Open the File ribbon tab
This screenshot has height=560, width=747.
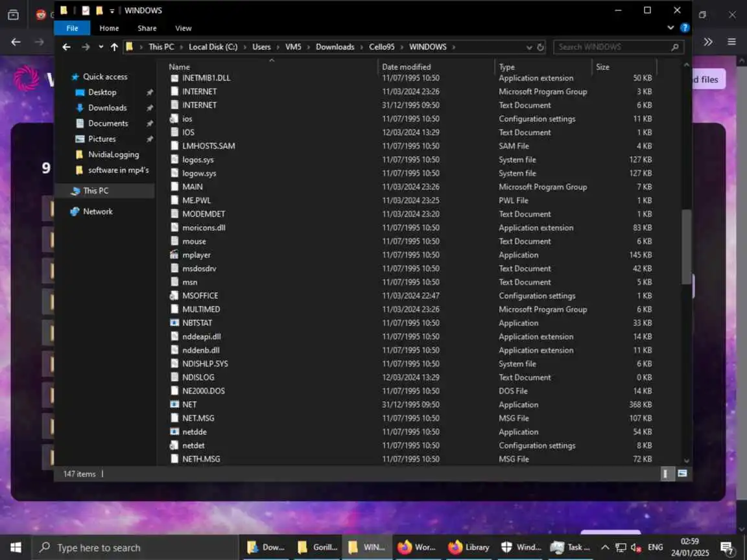[72, 28]
